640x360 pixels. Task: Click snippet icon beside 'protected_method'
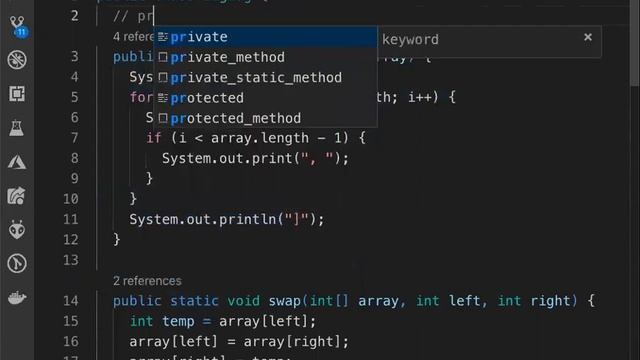[163, 118]
